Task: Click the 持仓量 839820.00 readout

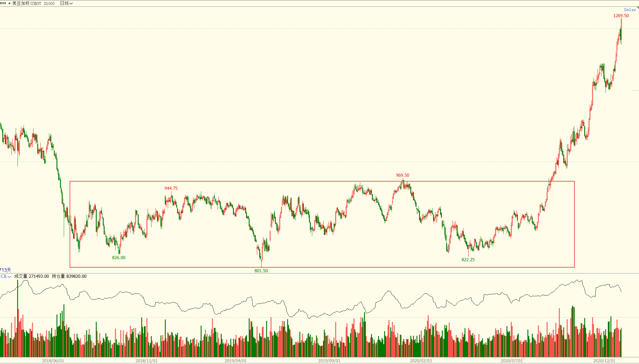Action: 69,276
